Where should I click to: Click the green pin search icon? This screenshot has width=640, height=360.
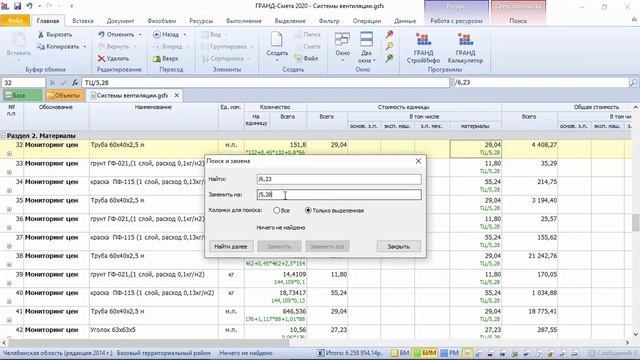click(389, 58)
